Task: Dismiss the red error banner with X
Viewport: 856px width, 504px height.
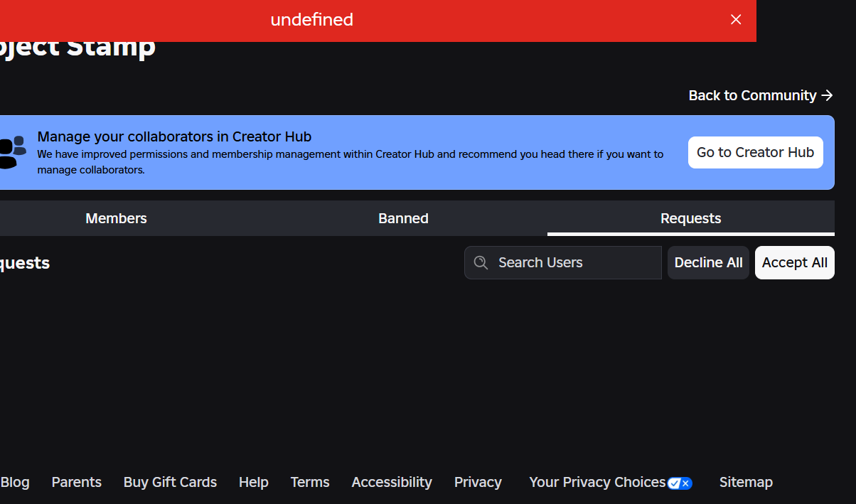Action: 736,20
